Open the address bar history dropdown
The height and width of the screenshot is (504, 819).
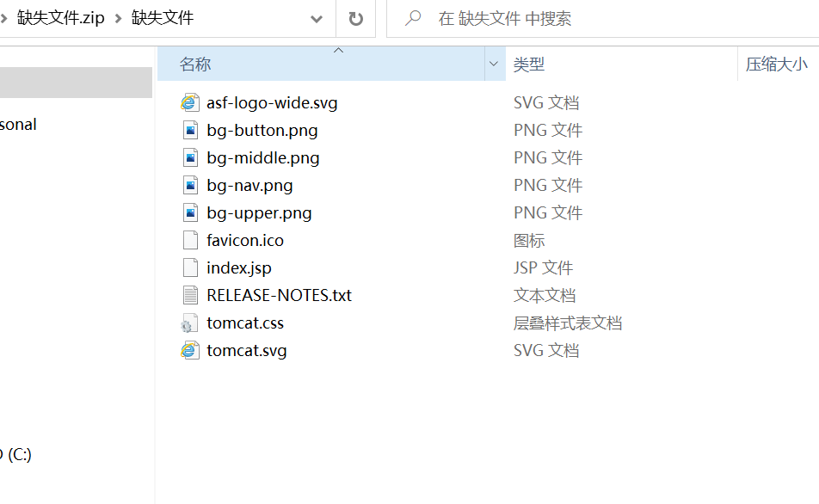(316, 19)
